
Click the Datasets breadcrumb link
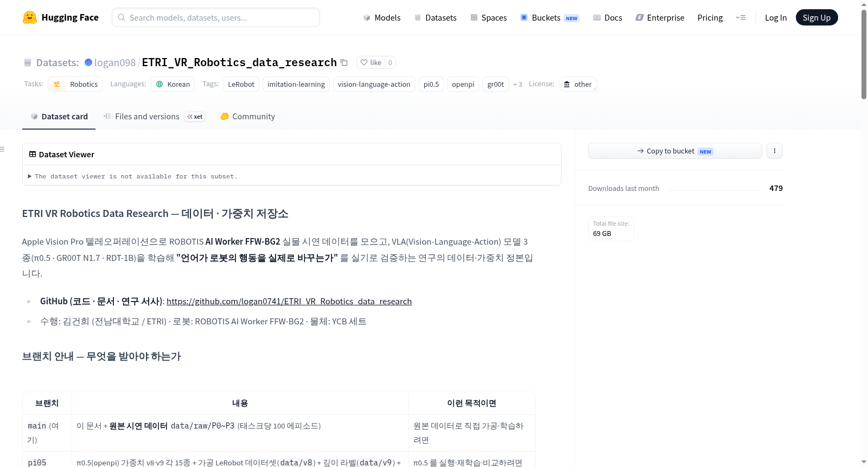click(x=58, y=62)
